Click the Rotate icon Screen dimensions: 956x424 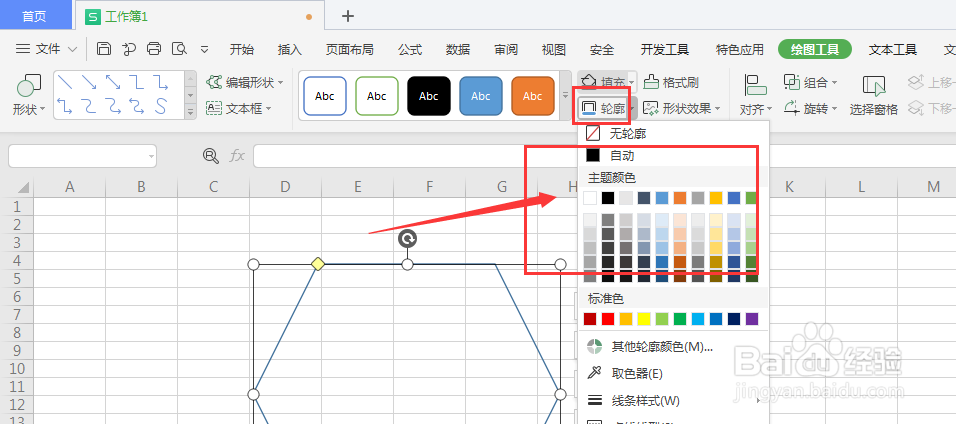(x=791, y=109)
